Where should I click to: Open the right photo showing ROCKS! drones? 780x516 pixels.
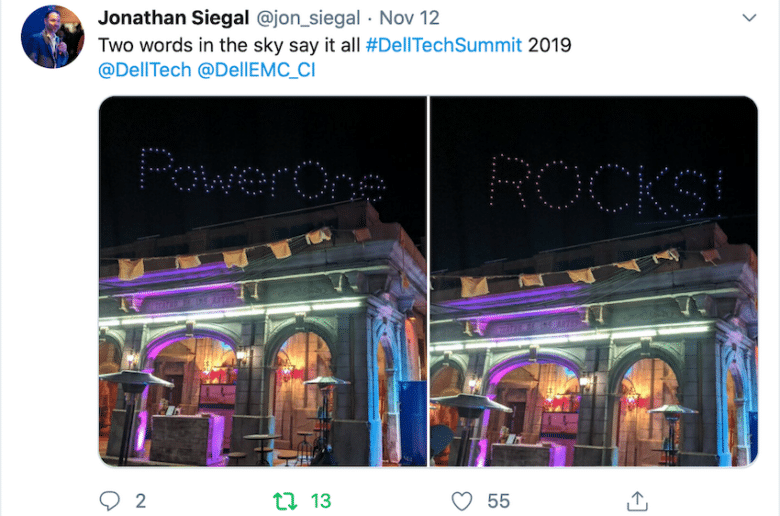pos(594,281)
